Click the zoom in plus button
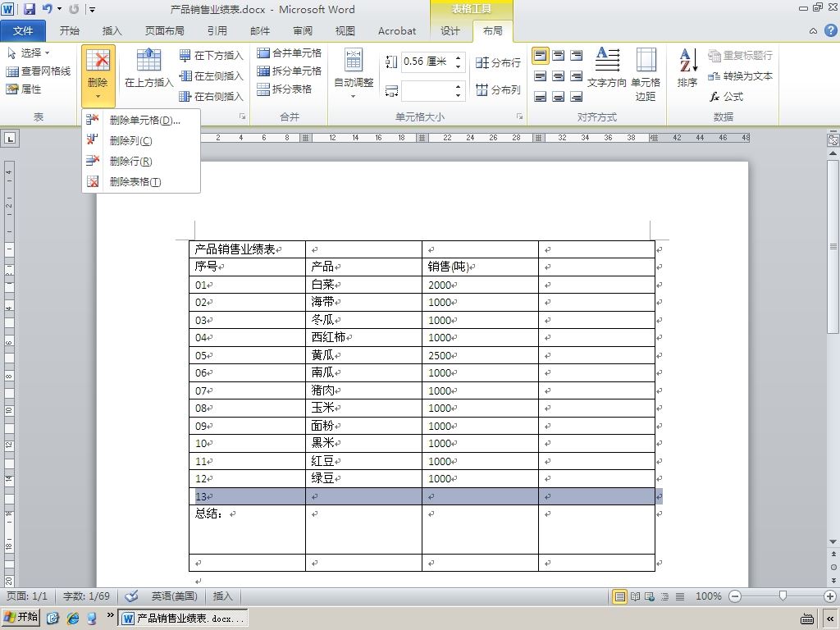Image resolution: width=840 pixels, height=630 pixels. [830, 596]
